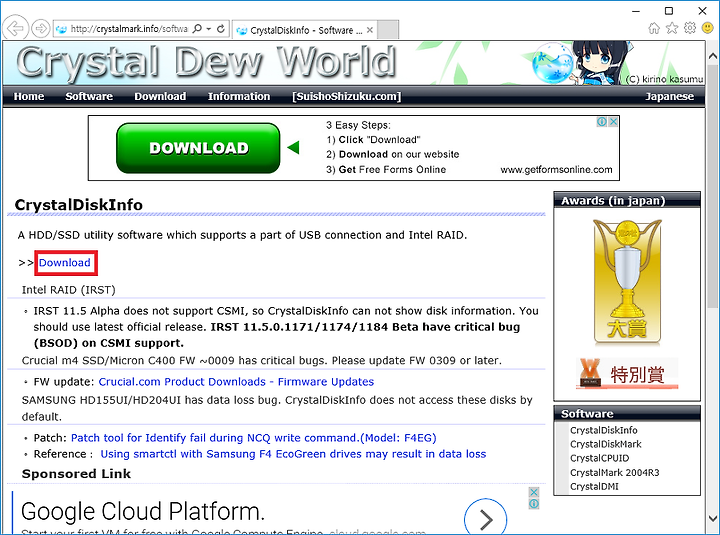720x535 pixels.
Task: Open the browser Home icon
Action: coord(654,28)
